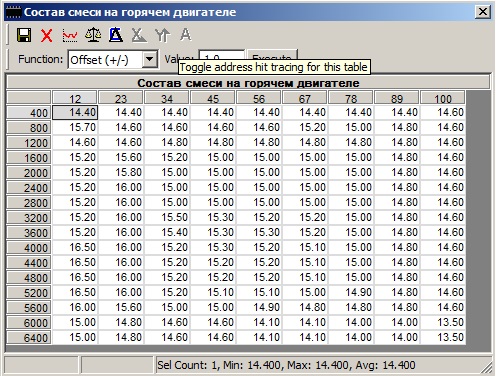Toggle address hit tracing icon
This screenshot has width=496, height=376.
click(116, 35)
